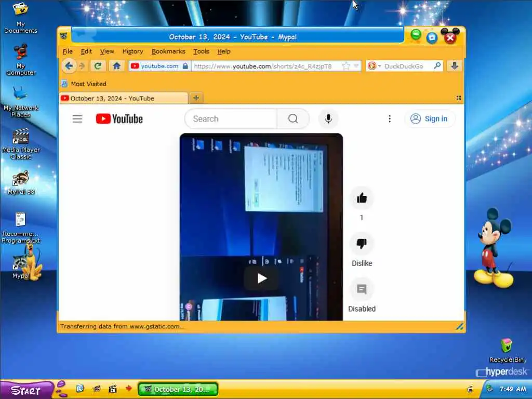
Task: Click the YouTube search magnifier button
Action: (293, 119)
